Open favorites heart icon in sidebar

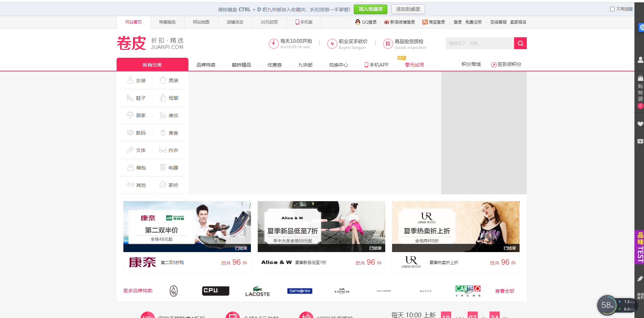click(640, 124)
